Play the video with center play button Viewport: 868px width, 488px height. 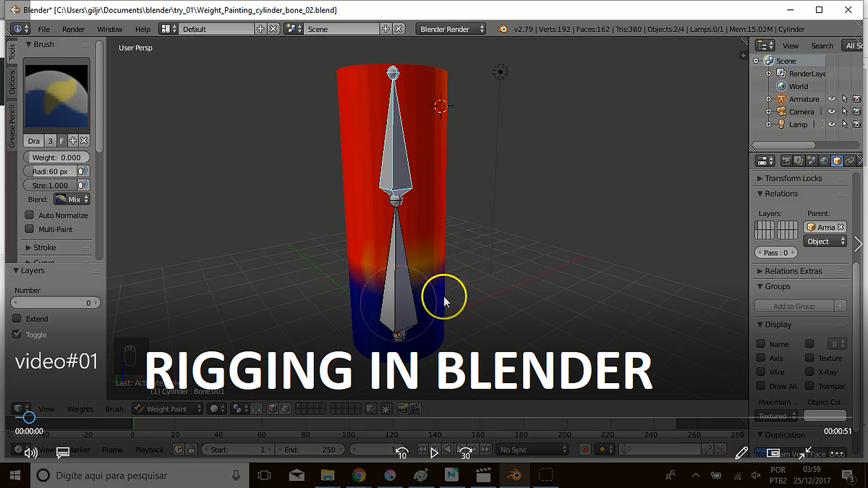point(434,453)
